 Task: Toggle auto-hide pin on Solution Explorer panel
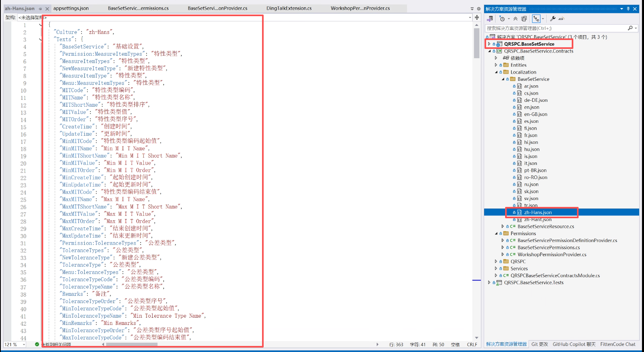(628, 9)
